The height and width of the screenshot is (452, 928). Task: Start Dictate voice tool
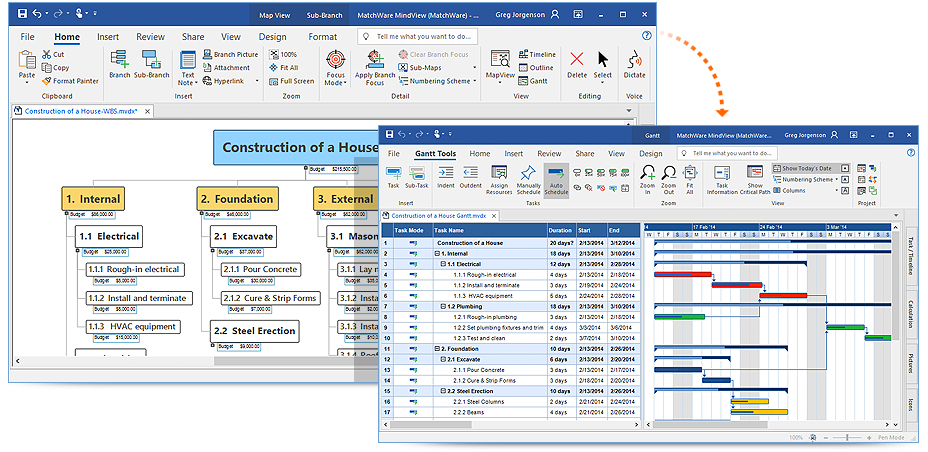click(634, 64)
